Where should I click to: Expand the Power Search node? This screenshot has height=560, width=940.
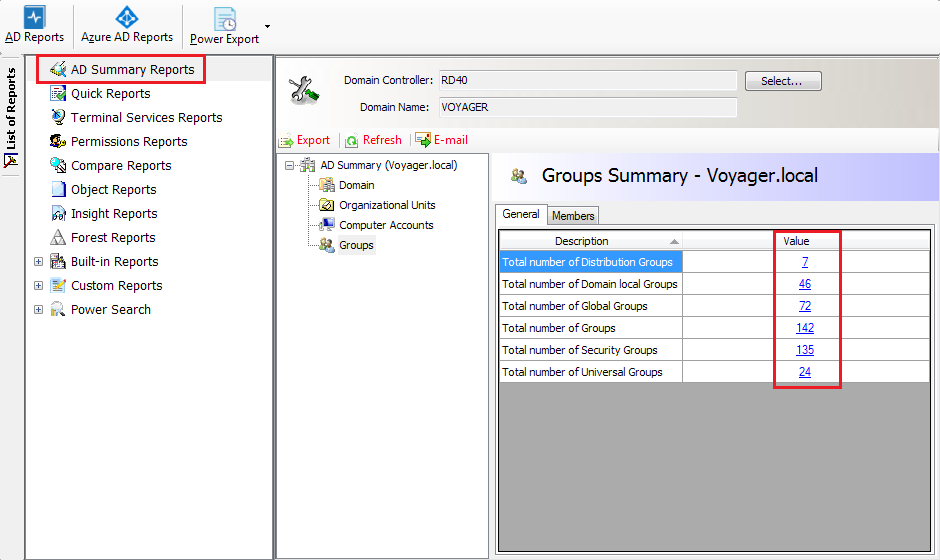(x=38, y=309)
